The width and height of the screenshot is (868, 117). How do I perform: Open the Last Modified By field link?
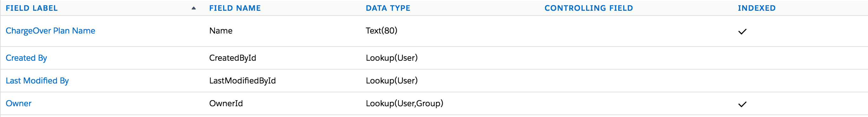(37, 81)
